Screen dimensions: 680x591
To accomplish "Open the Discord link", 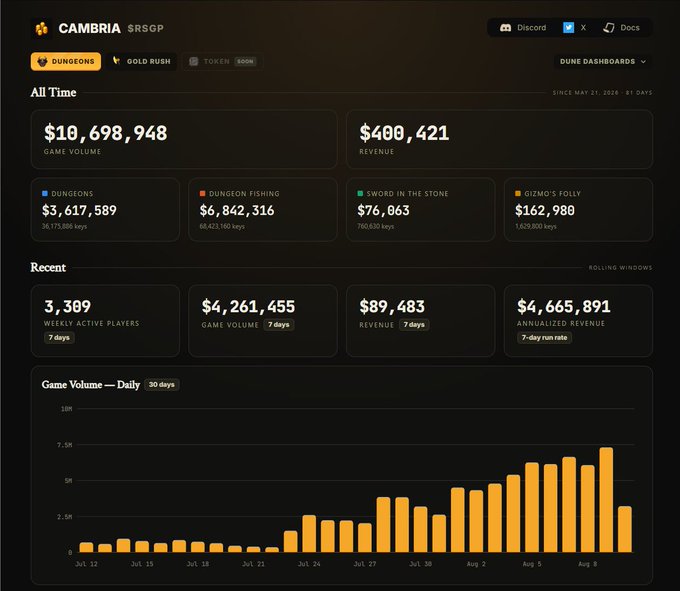I will pos(523,28).
